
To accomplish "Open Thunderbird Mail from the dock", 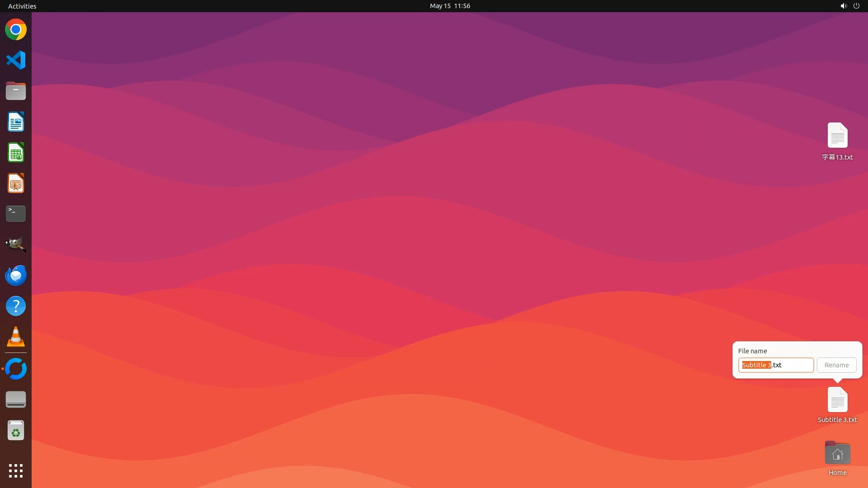I will pyautogui.click(x=16, y=275).
